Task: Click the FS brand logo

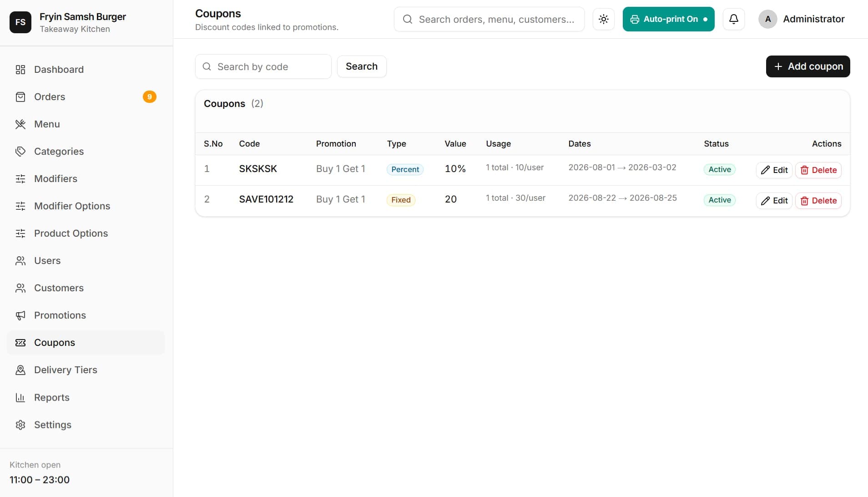Action: 20,22
